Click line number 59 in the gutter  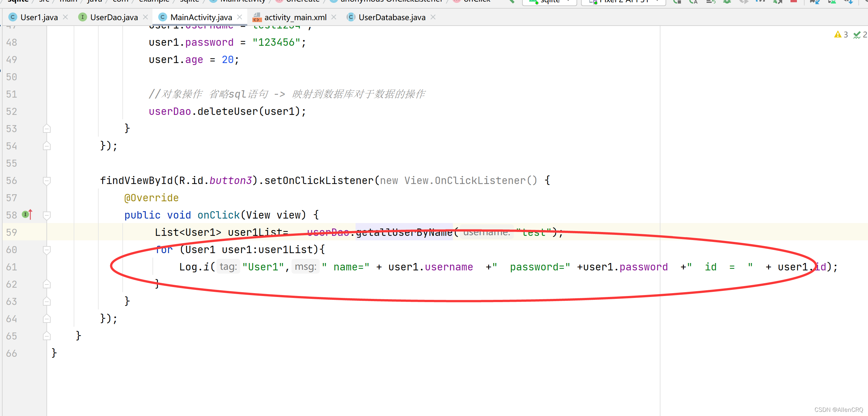[x=12, y=232]
